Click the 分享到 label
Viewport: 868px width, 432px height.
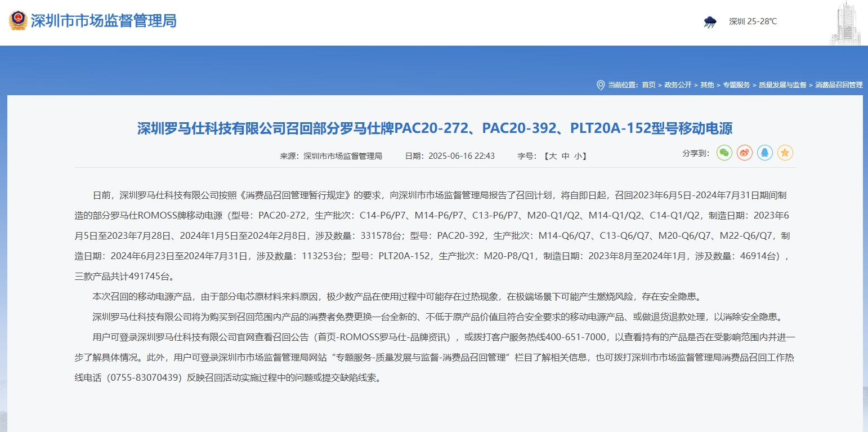[696, 153]
